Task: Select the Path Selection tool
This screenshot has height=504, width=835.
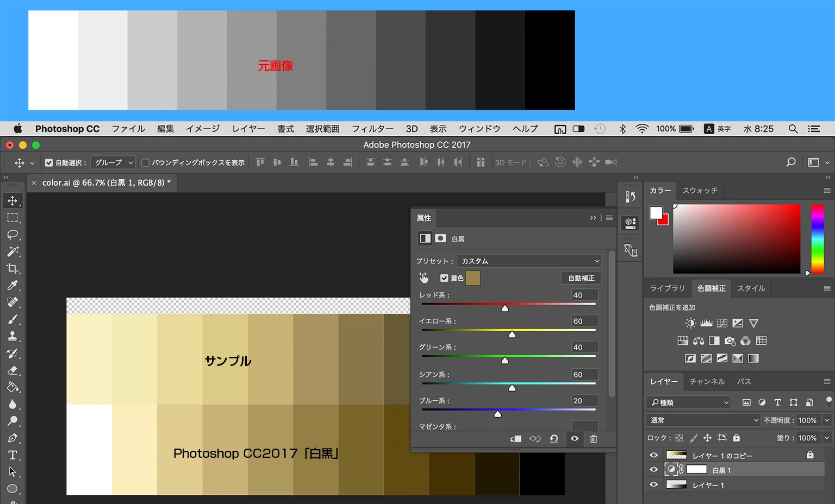Action: (x=13, y=472)
